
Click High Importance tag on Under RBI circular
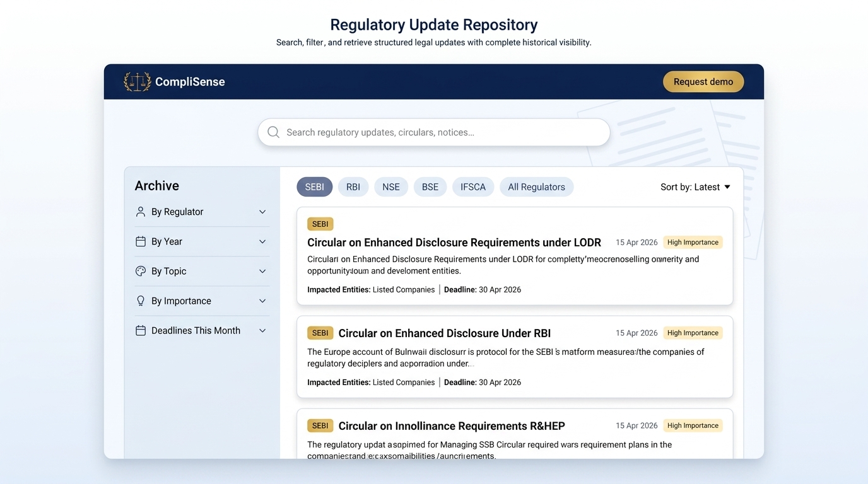tap(693, 333)
